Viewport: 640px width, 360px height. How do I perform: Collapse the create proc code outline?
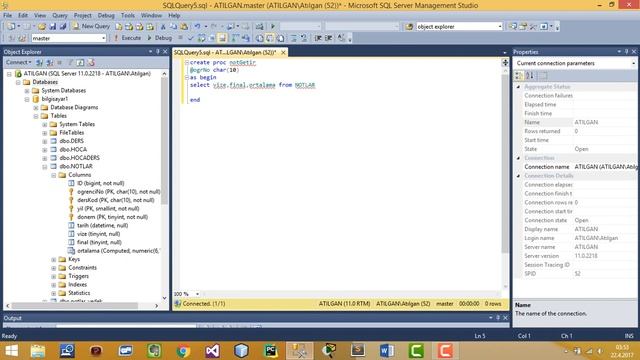pos(187,62)
